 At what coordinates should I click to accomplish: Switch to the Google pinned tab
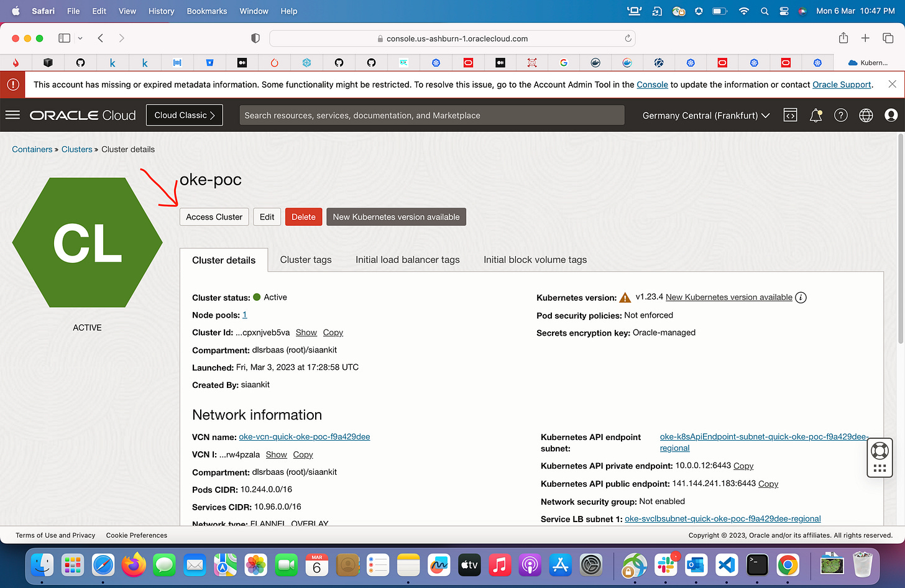pos(564,62)
